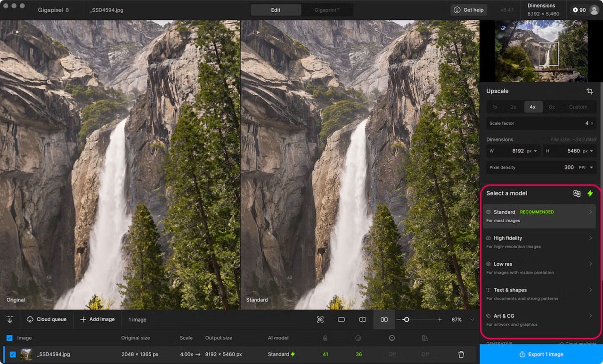Open the width px unit dropdown
This screenshot has width=603, height=364.
click(x=532, y=151)
